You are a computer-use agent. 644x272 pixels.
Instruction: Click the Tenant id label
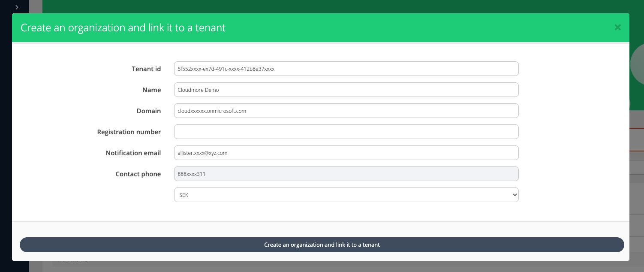click(146, 69)
